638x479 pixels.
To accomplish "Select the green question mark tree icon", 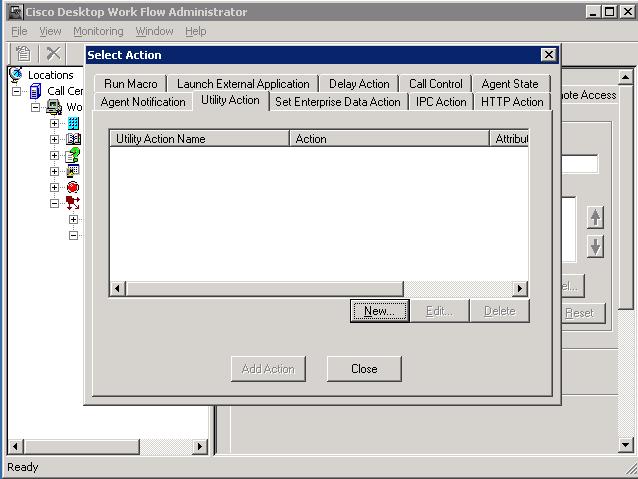I will (73, 155).
